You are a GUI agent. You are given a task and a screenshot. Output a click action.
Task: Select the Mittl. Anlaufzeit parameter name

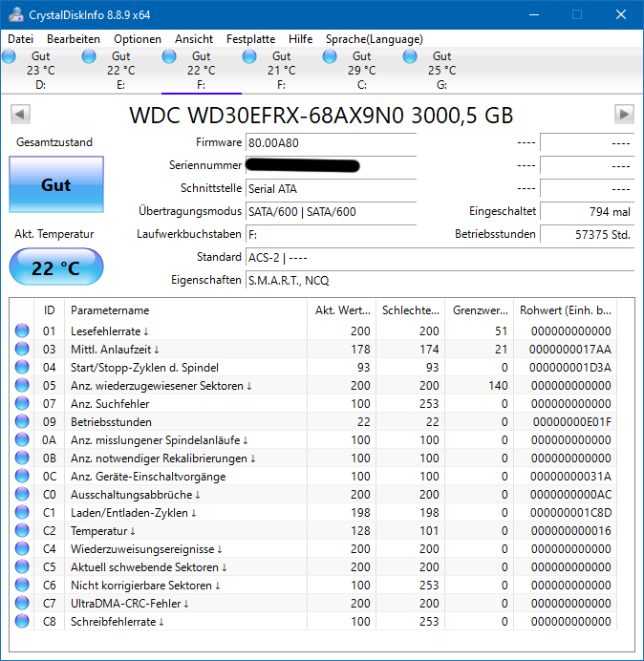115,350
